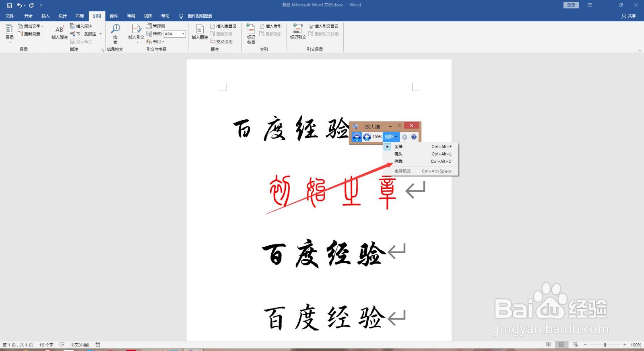Open Magnifier 视图 dropdown menu
644x351 pixels.
(391, 137)
